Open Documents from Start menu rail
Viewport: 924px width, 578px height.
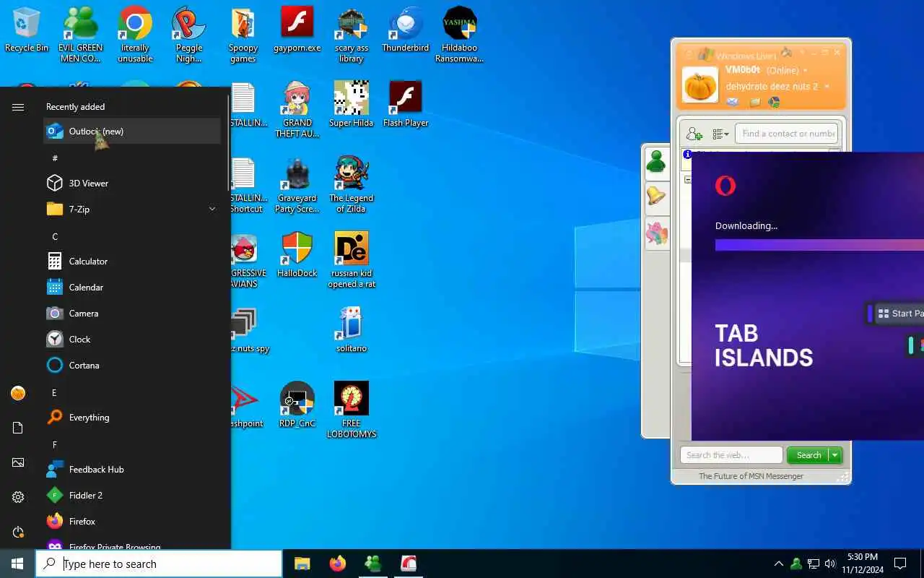pos(18,428)
